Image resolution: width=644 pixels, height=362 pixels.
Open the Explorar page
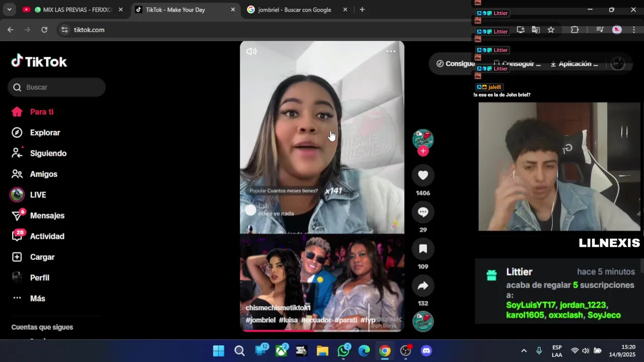[x=36, y=132]
